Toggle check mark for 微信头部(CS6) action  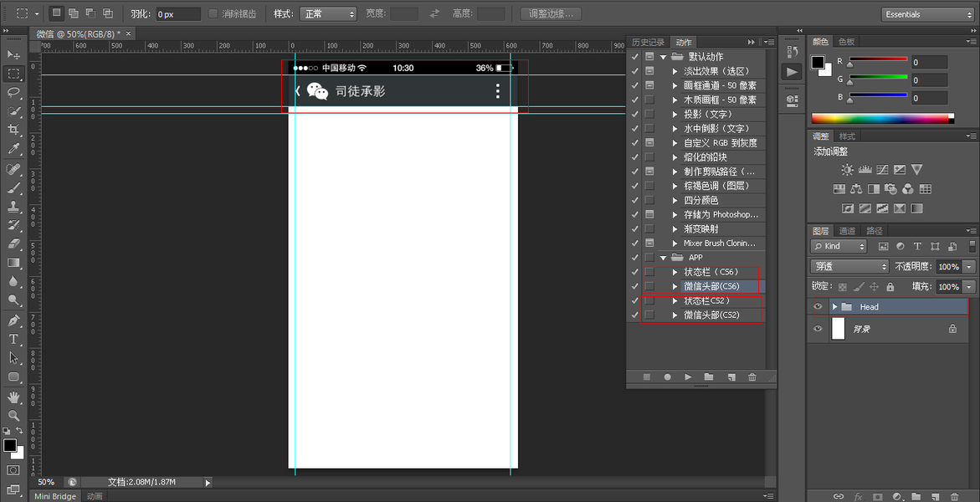click(x=635, y=286)
